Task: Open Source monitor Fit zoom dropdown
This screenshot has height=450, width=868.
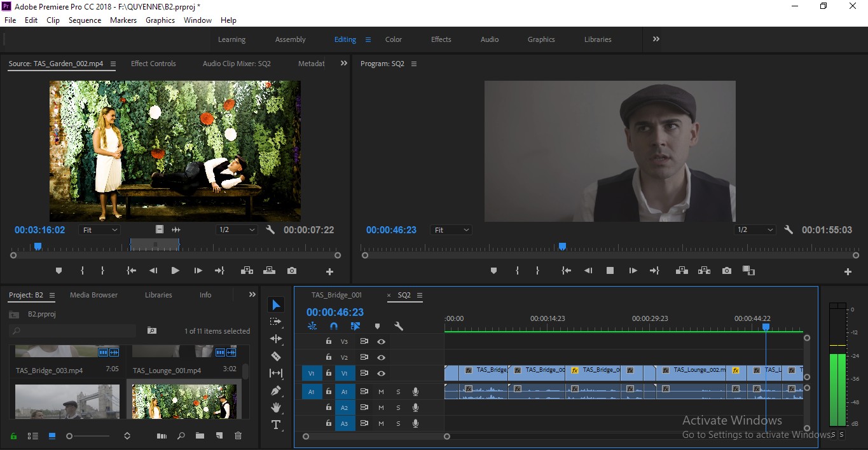Action: pyautogui.click(x=100, y=230)
